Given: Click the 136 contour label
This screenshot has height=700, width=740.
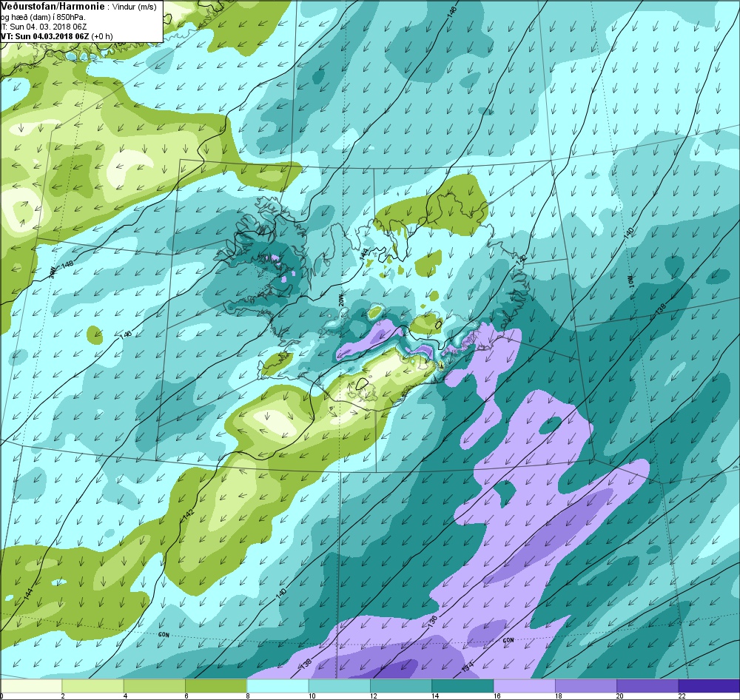Looking at the screenshot, I should 433,621.
